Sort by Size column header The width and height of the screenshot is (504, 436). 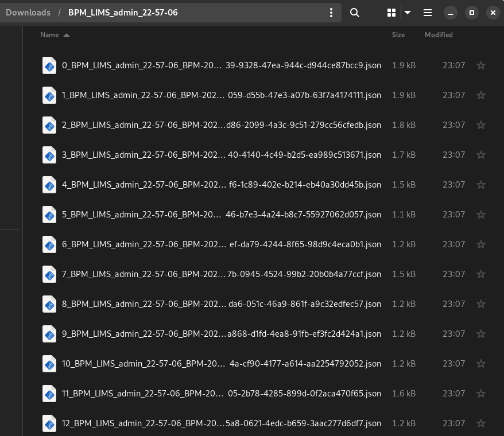coord(398,35)
